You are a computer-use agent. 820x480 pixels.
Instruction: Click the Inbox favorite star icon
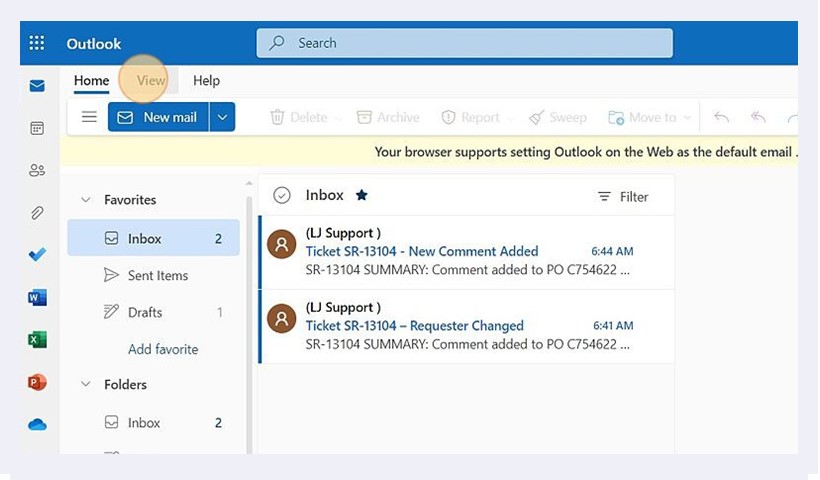(x=361, y=195)
